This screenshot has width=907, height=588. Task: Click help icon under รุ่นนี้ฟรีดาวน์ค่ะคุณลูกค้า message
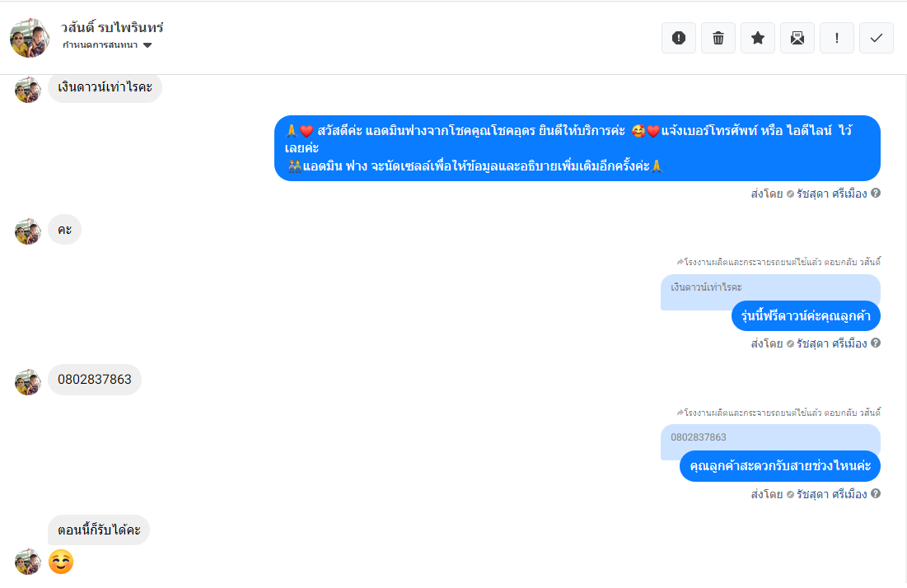pos(876,343)
